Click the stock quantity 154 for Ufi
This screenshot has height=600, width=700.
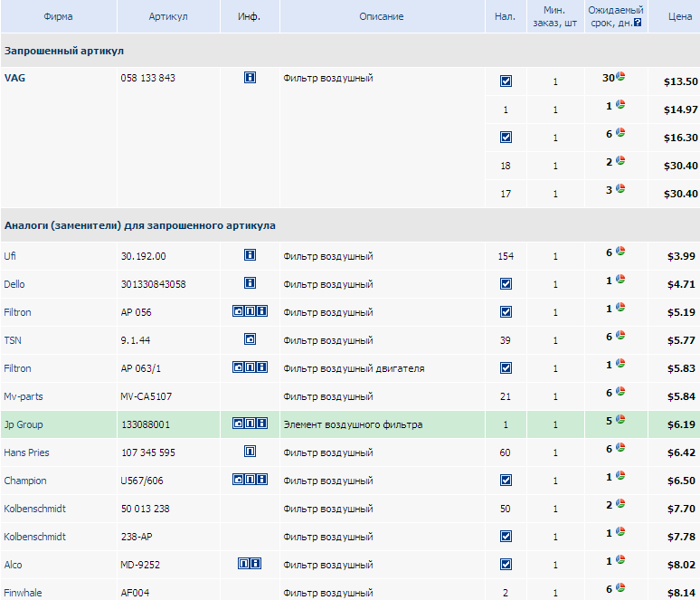(506, 256)
